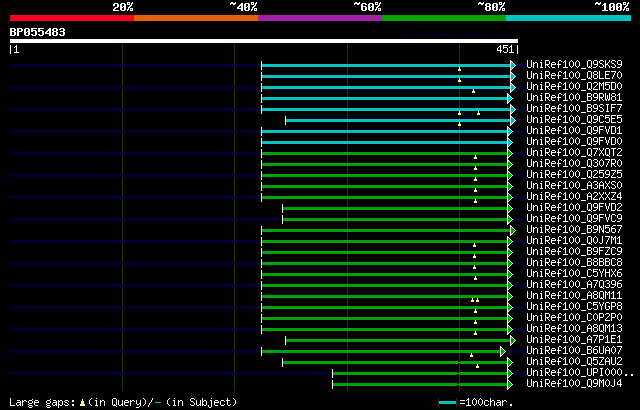Click the cyan ~100% legend color segment
Screen dimensions: 640x410
coord(569,18)
